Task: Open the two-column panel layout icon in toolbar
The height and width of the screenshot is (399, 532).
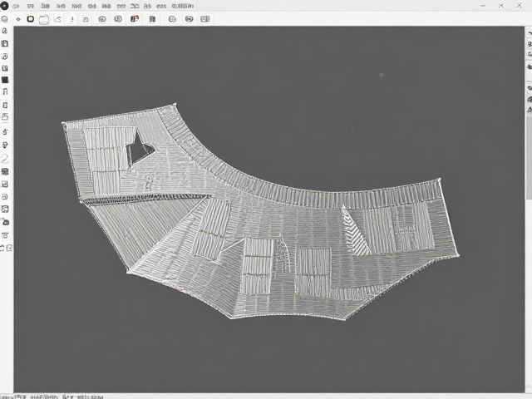Action: (205, 19)
